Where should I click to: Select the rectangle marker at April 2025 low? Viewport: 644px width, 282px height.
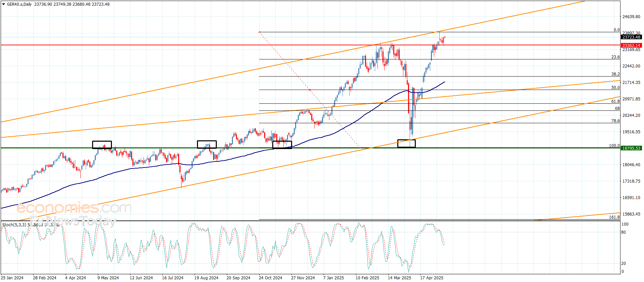[406, 143]
